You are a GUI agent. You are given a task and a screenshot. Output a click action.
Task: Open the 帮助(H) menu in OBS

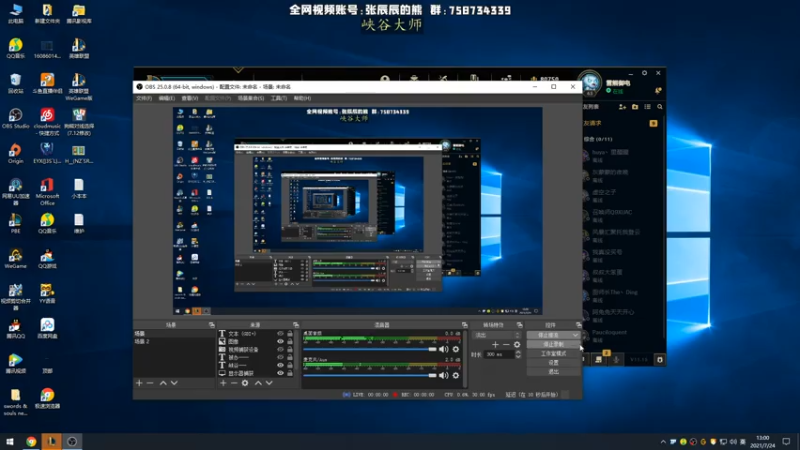302,98
